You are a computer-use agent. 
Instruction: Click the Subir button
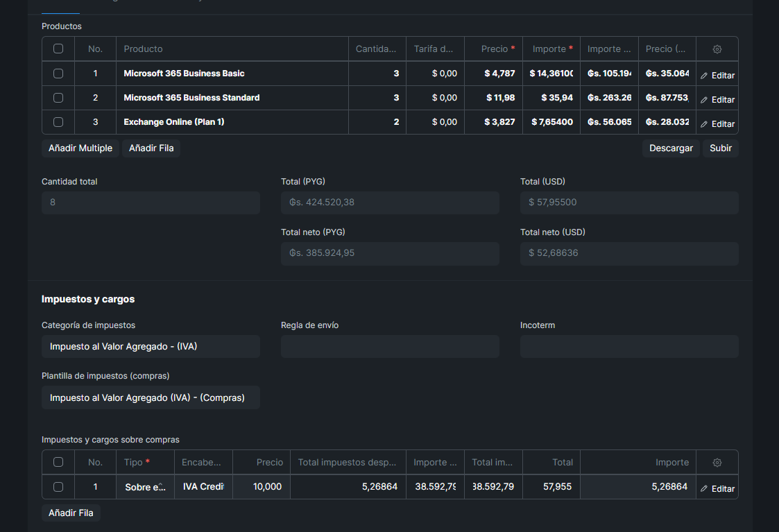click(720, 148)
